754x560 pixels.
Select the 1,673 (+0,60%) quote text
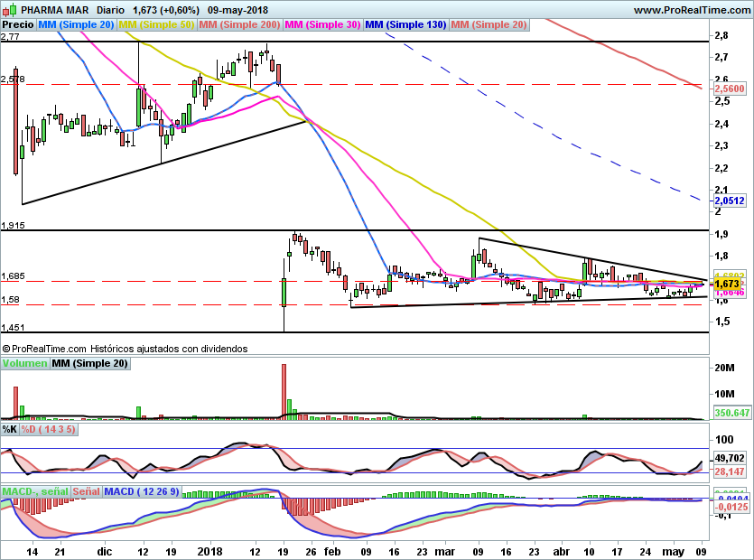coord(166,10)
